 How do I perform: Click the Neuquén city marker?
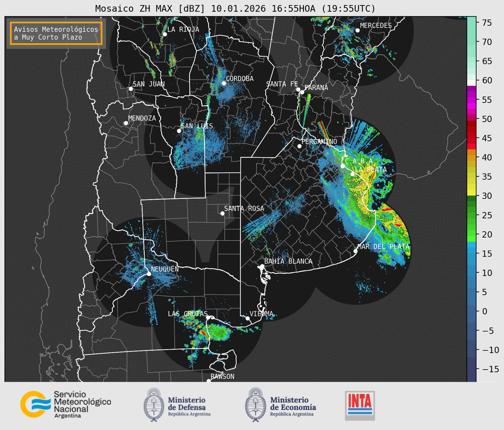coord(149,274)
